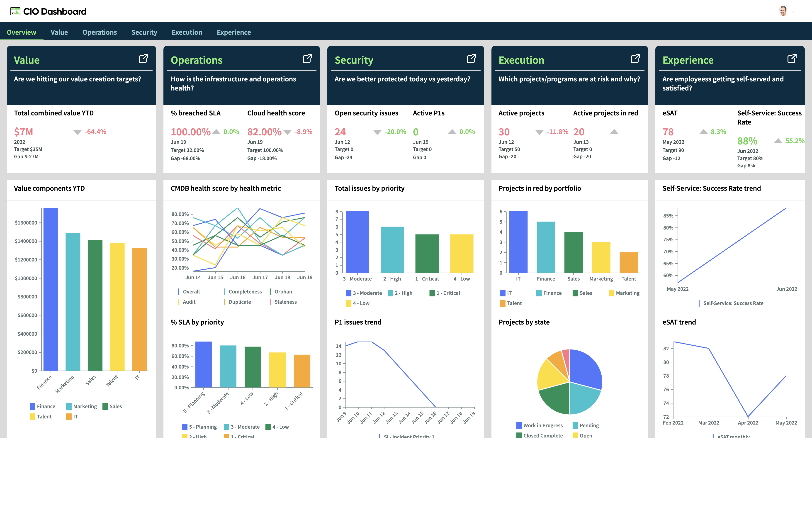Image resolution: width=812 pixels, height=508 pixels.
Task: Toggle the Overall legend in CMDB health chart
Action: [189, 292]
